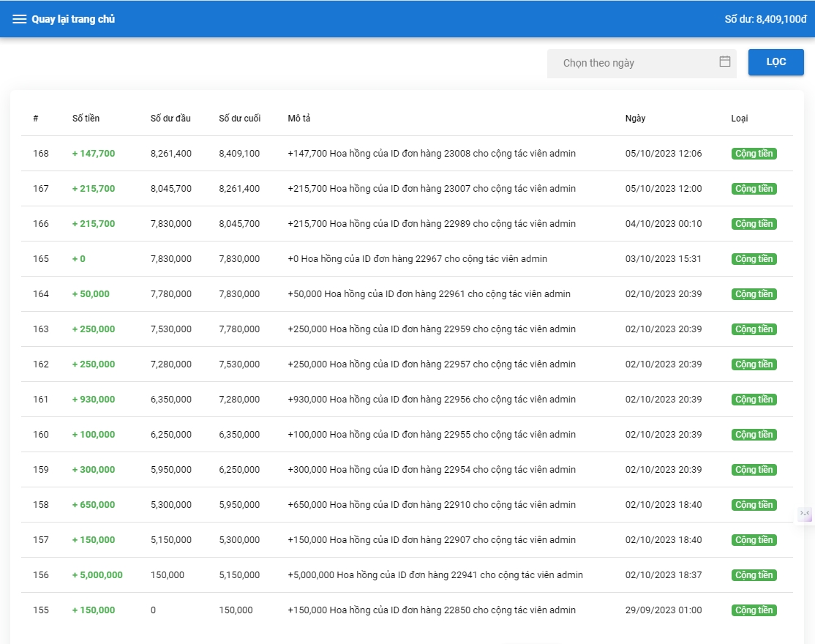Viewport: 815px width, 644px height.
Task: Click 'Cộng tiền' badge on row 156
Action: [x=754, y=575]
